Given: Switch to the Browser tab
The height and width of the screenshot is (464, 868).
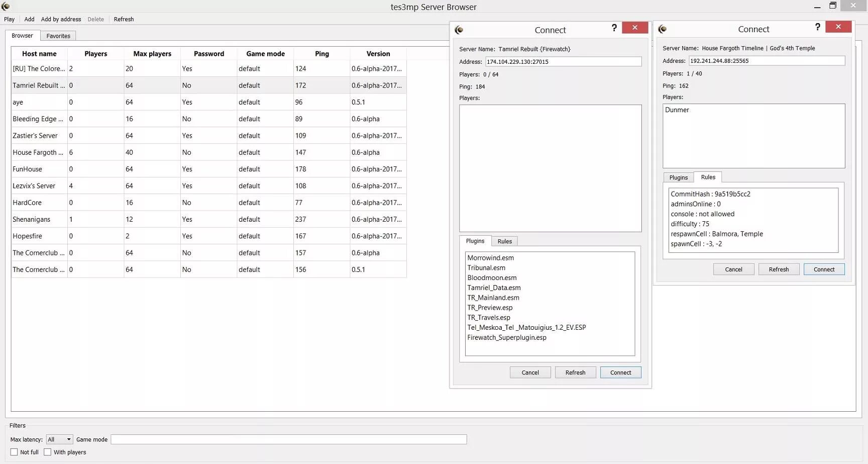Looking at the screenshot, I should [x=22, y=36].
